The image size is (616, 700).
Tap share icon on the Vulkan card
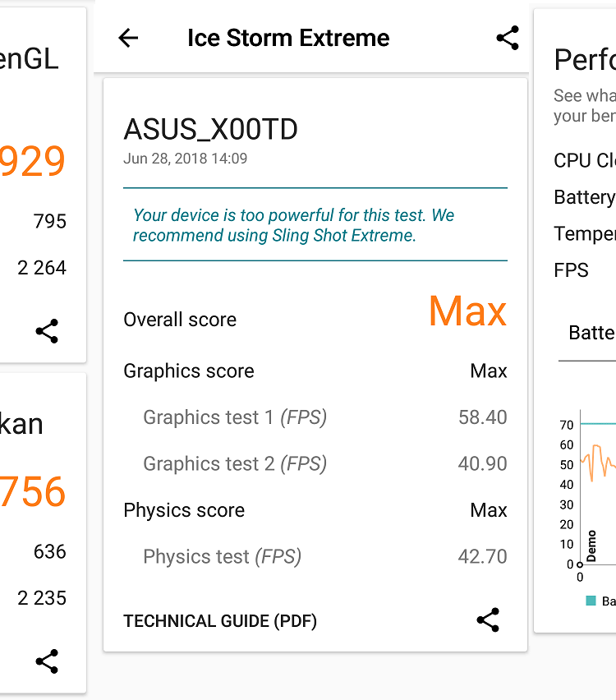point(47,661)
